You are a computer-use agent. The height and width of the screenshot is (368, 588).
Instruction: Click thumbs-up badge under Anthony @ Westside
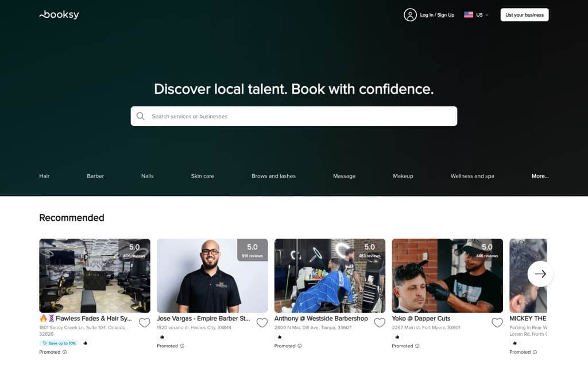click(x=280, y=337)
